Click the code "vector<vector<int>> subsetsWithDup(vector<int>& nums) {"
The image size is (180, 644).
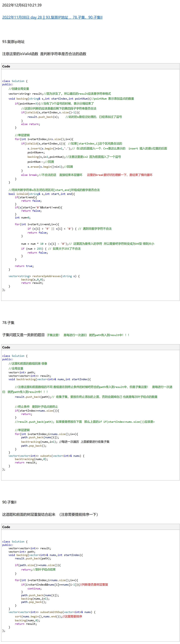pyautogui.click(x=52, y=612)
